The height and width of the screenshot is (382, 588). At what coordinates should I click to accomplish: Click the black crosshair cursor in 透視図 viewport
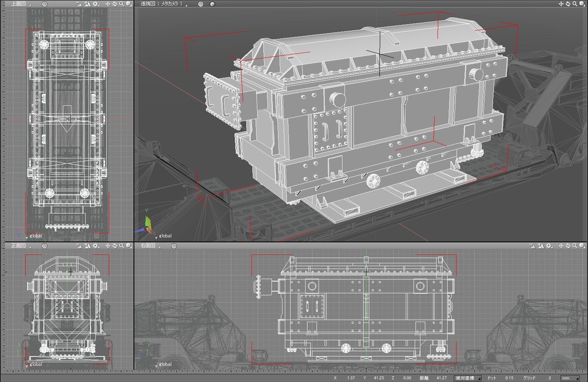pyautogui.click(x=380, y=53)
